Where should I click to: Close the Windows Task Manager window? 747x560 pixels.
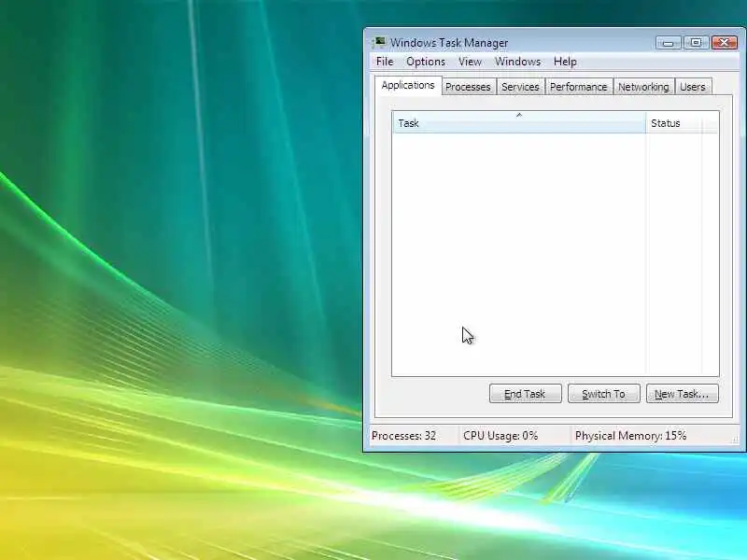725,43
